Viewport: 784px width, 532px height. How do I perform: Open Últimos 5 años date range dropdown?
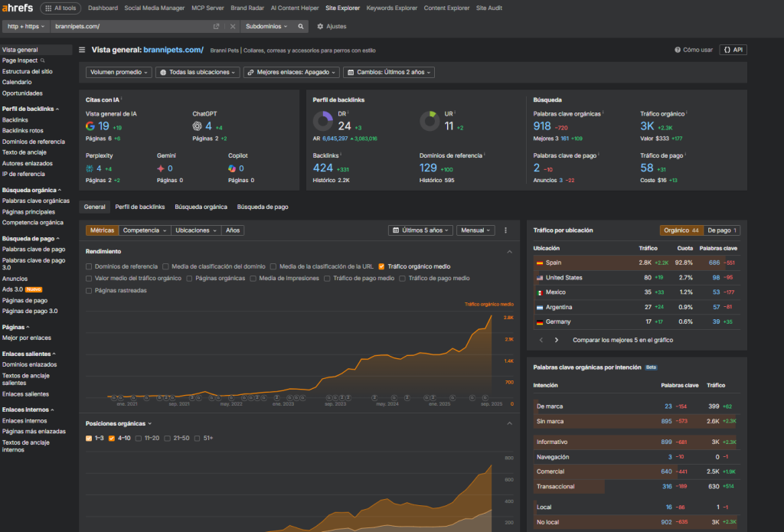pyautogui.click(x=420, y=230)
